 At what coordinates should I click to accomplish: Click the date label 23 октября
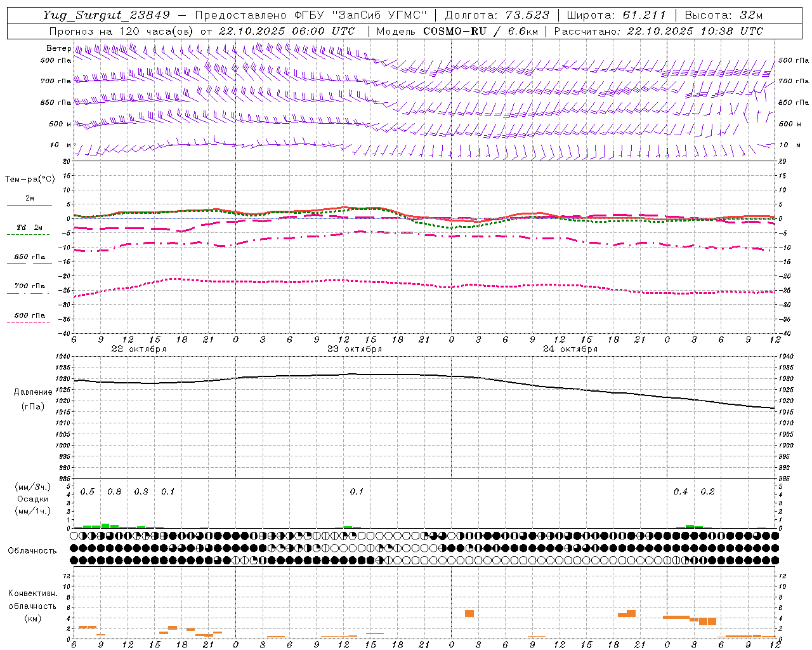pos(355,349)
